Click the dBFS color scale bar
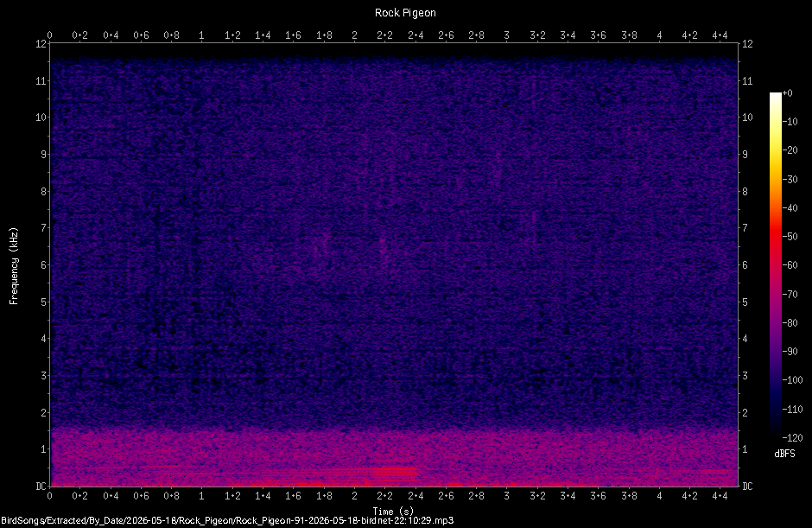The height and width of the screenshot is (528, 812). pyautogui.click(x=775, y=265)
